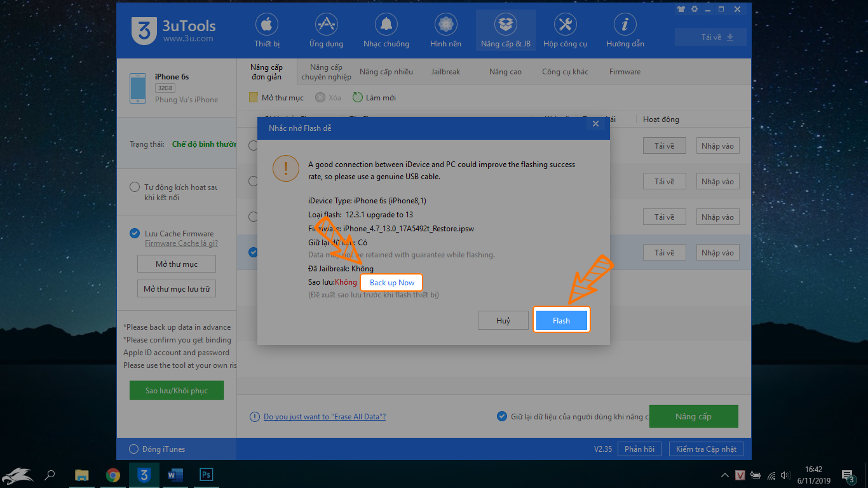Viewport: 868px width, 488px height.
Task: Click the battery tray icon
Action: coord(756,475)
